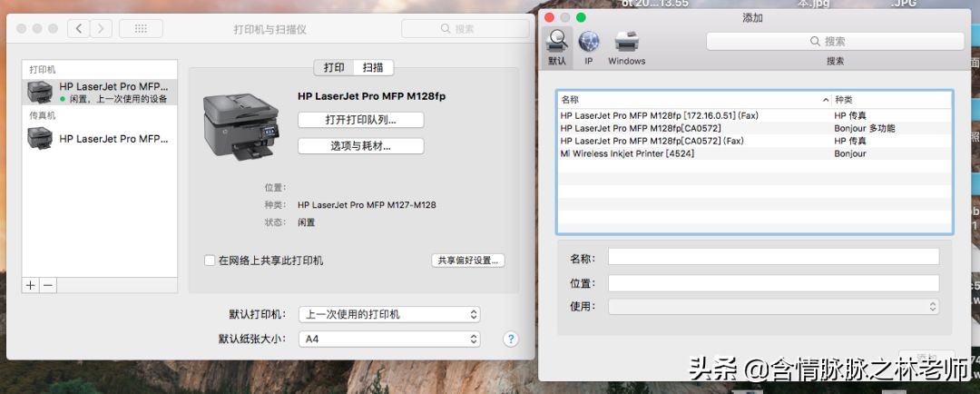This screenshot has height=394, width=980.
Task: Open the 使用 dropdown in Add window
Action: 774,307
